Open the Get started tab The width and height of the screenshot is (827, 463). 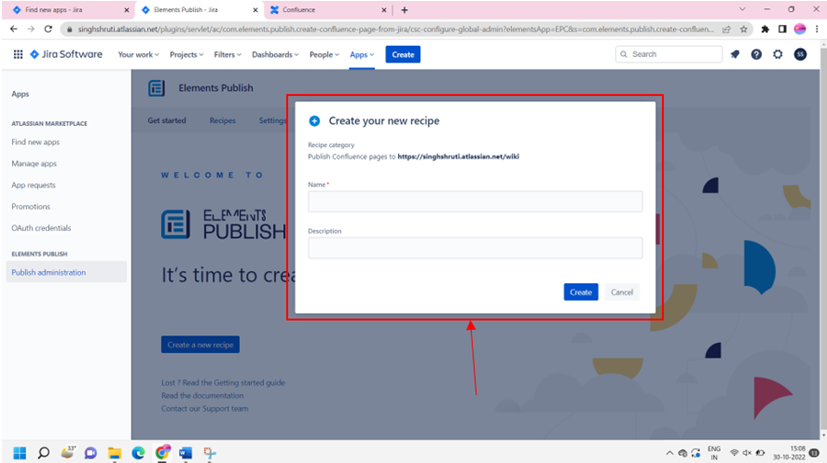coord(167,120)
